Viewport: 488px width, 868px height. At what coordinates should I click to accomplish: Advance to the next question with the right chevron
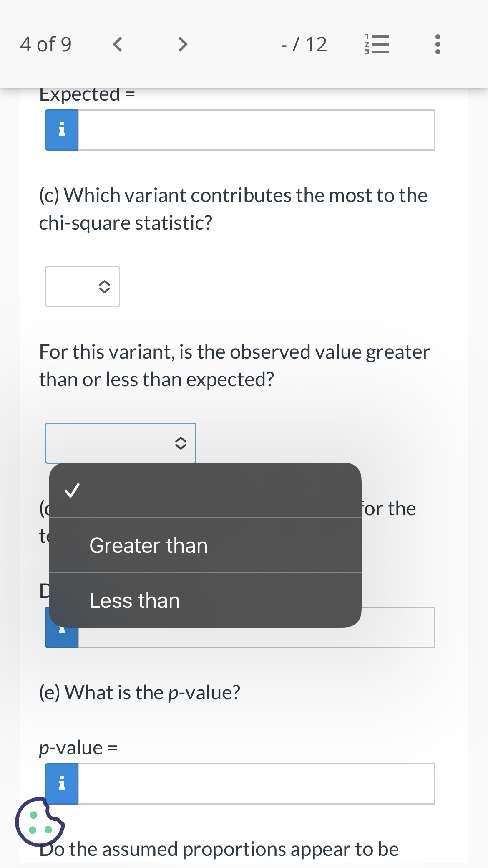tap(182, 44)
